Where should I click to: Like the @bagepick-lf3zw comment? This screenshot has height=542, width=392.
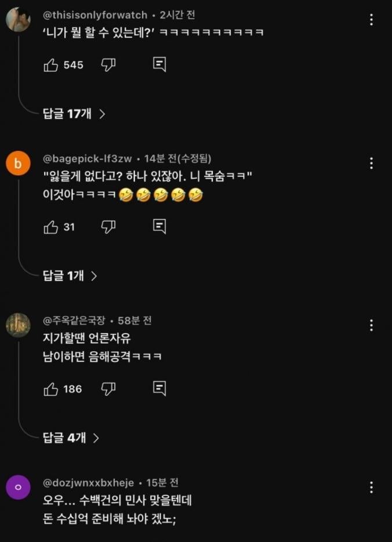coord(51,227)
